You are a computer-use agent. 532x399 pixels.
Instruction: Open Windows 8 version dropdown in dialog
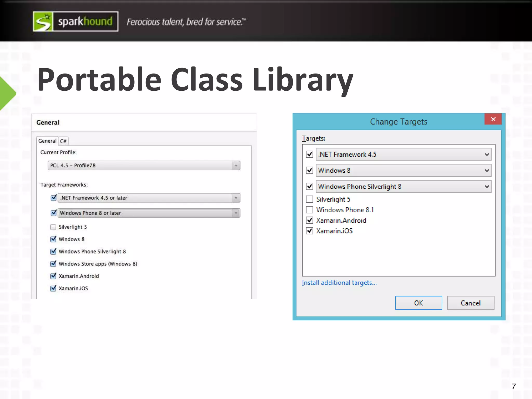403,170
